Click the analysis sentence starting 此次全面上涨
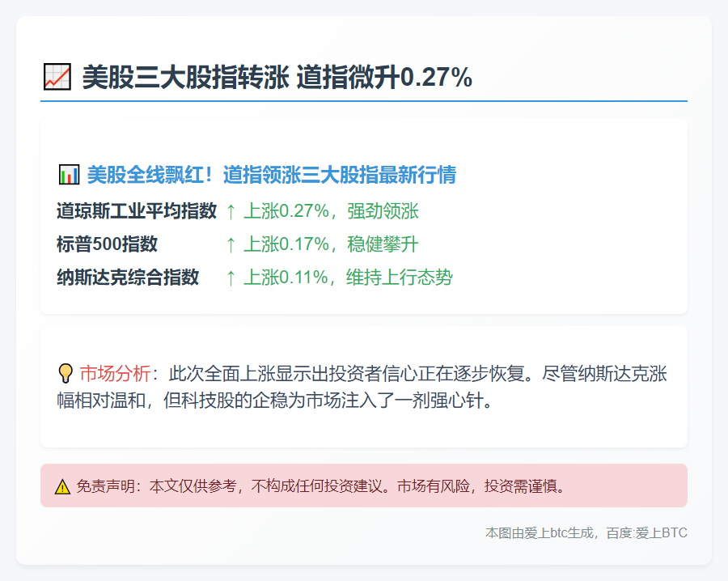This screenshot has width=728, height=581. point(418,373)
